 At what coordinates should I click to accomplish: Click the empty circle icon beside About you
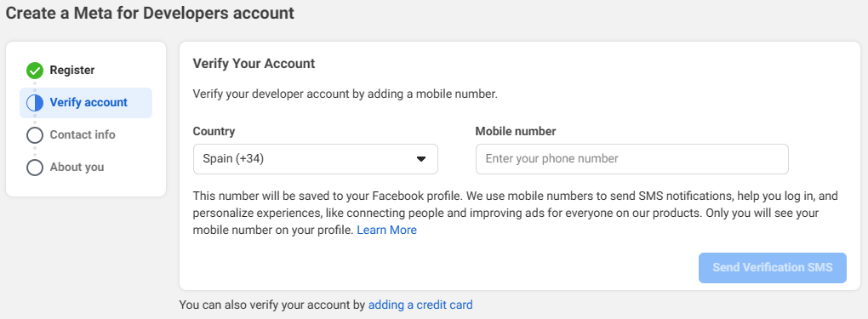point(35,168)
